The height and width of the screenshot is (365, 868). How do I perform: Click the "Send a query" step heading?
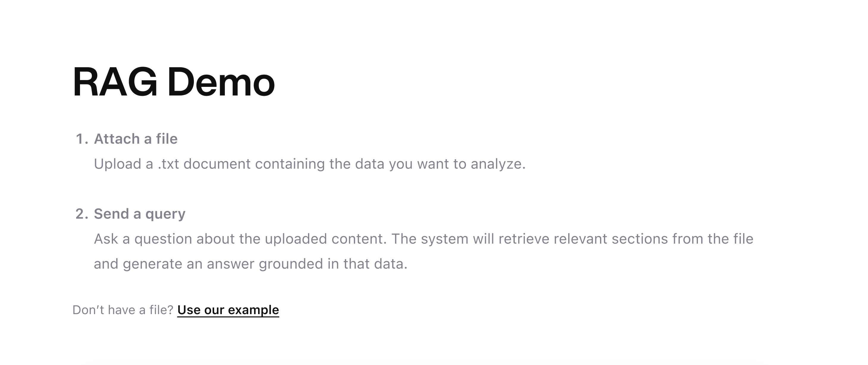pos(139,214)
